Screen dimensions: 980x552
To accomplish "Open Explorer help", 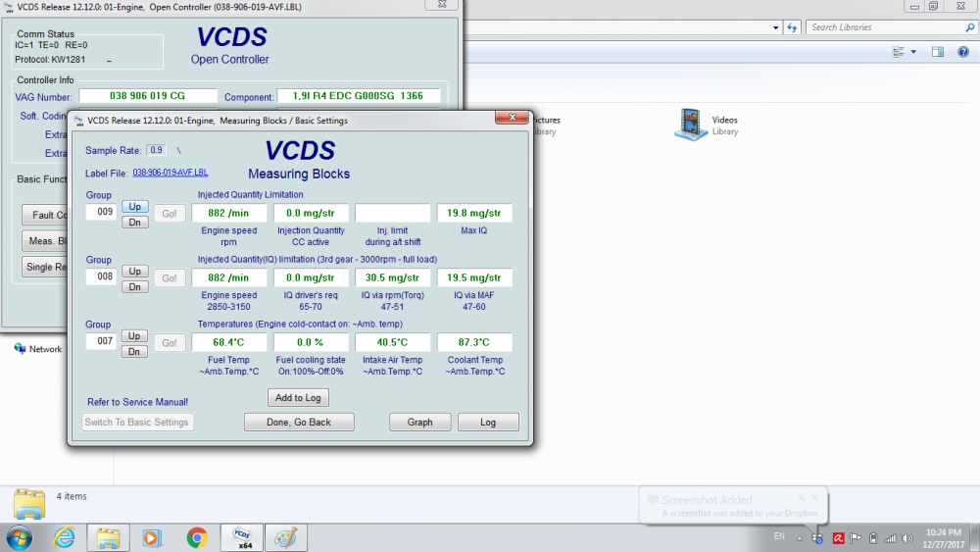I will (963, 52).
